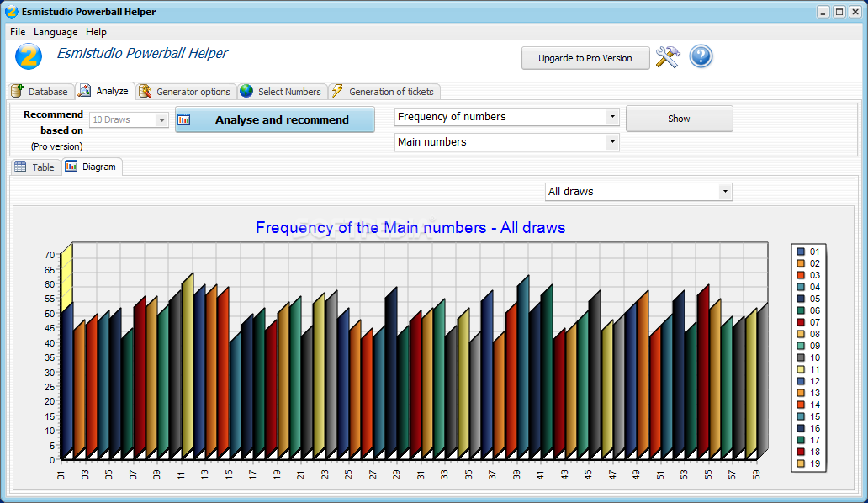Click legend color swatch for 03
The height and width of the screenshot is (503, 868).
(801, 275)
